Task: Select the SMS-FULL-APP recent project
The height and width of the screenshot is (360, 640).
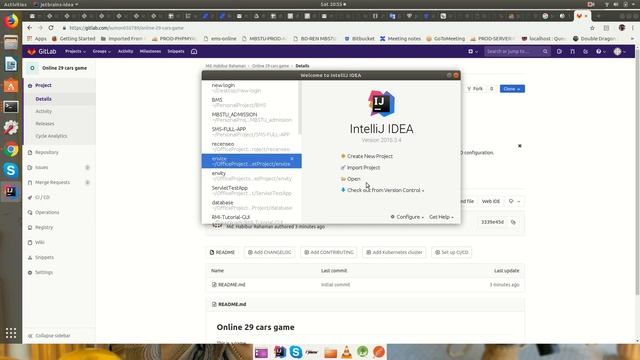Action: [251, 131]
